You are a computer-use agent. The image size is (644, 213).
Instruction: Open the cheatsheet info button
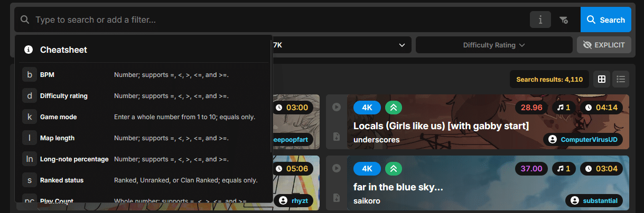point(540,20)
